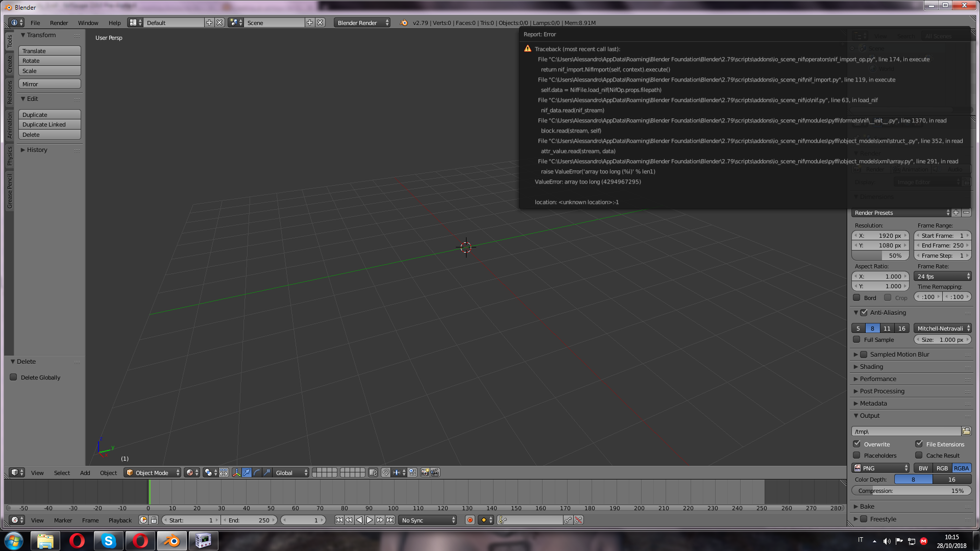Open the 3D View editor type selector

pyautogui.click(x=17, y=472)
